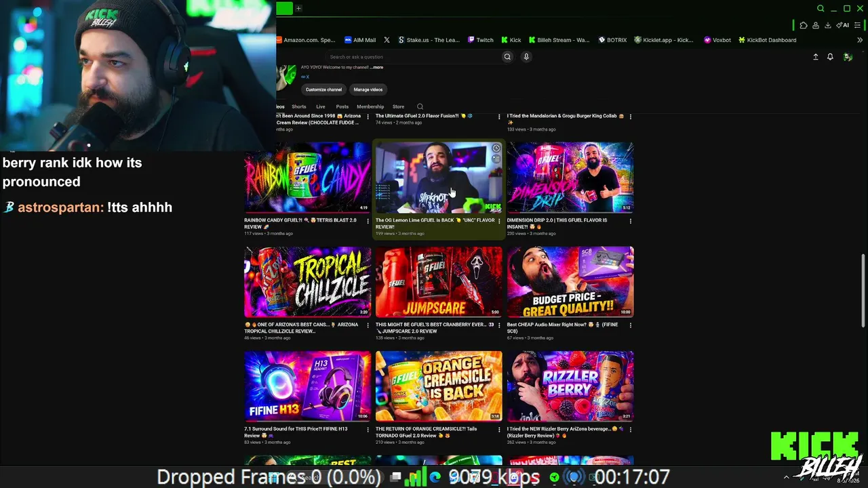
Task: Open the Stake.us bookmark
Action: click(x=429, y=40)
